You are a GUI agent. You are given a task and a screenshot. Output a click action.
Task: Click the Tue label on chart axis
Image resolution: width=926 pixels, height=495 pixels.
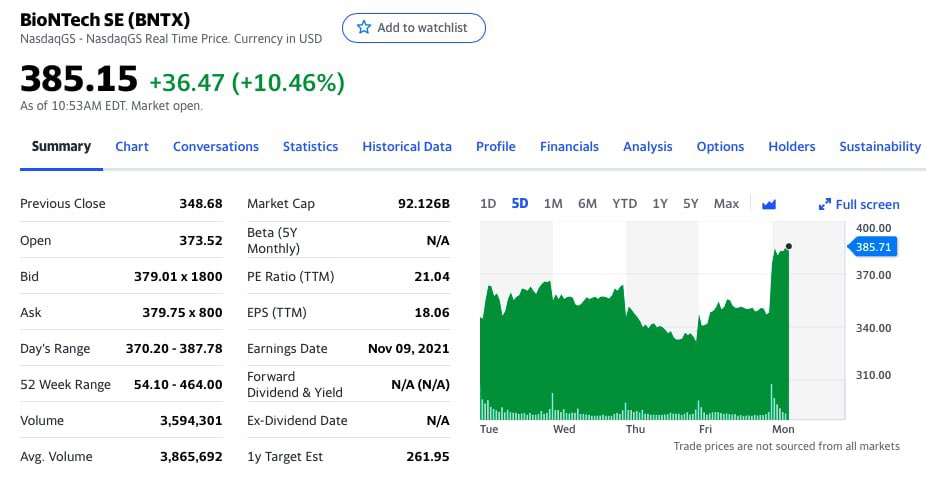click(x=489, y=429)
